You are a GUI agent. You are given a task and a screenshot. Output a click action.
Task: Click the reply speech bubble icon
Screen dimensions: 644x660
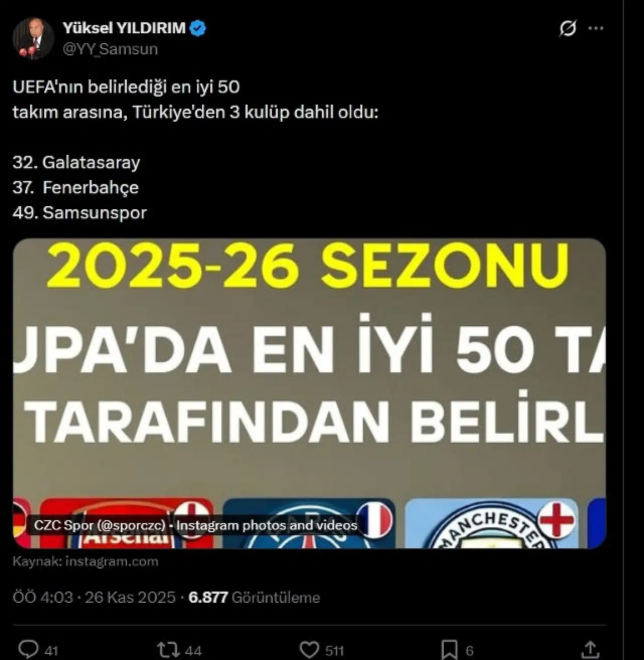tap(28, 649)
